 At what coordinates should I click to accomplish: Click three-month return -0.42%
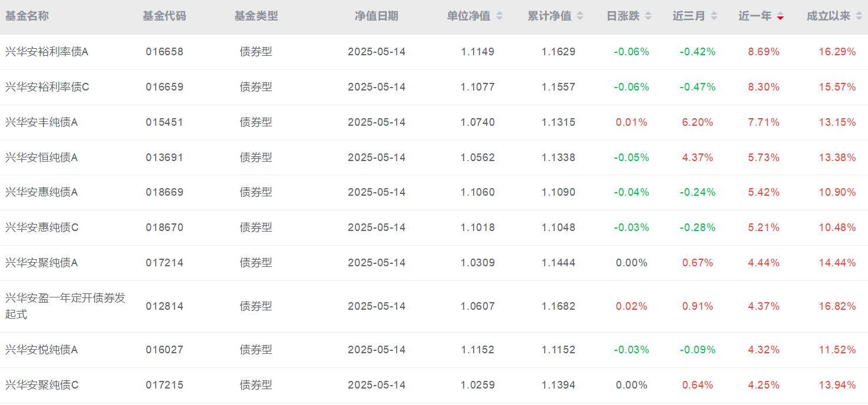(698, 52)
